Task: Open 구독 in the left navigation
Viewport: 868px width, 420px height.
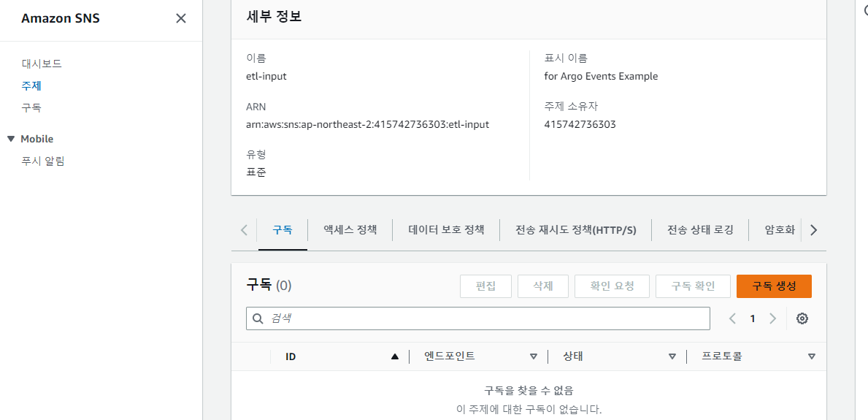Action: [x=31, y=107]
